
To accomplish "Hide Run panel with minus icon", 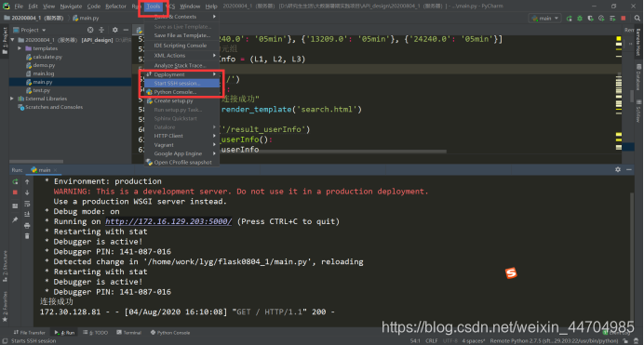I will pos(629,169).
